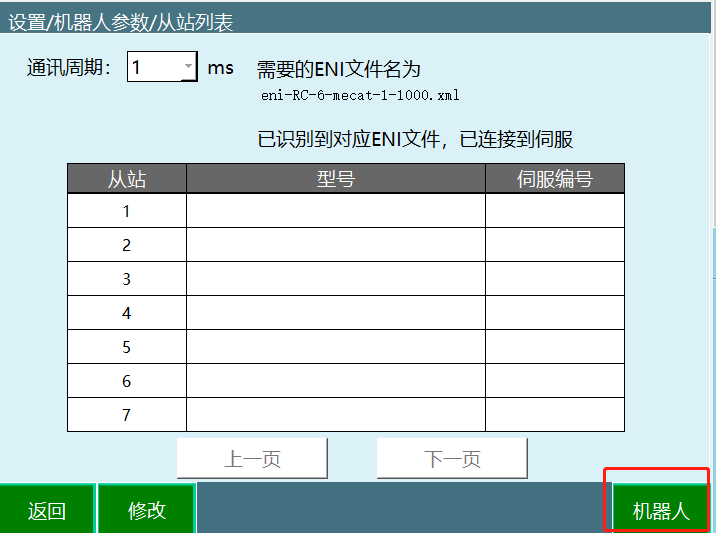Open the 通讯周期 dropdown
Image resolution: width=716 pixels, height=533 pixels.
click(162, 67)
